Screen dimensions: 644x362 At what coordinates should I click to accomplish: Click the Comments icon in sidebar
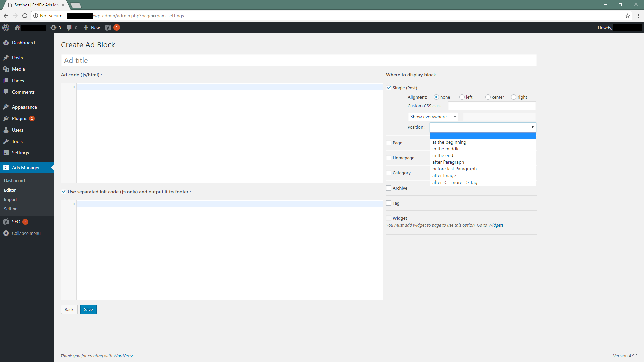(6, 92)
